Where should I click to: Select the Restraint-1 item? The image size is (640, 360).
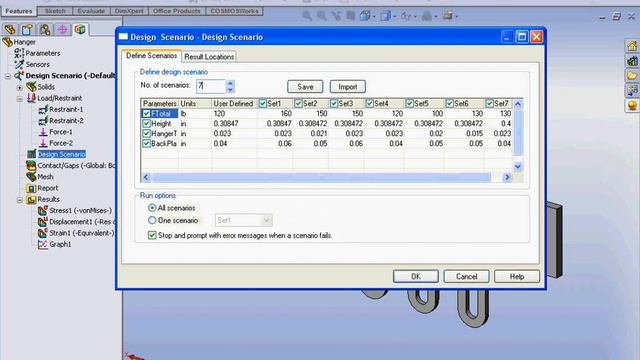pos(66,109)
